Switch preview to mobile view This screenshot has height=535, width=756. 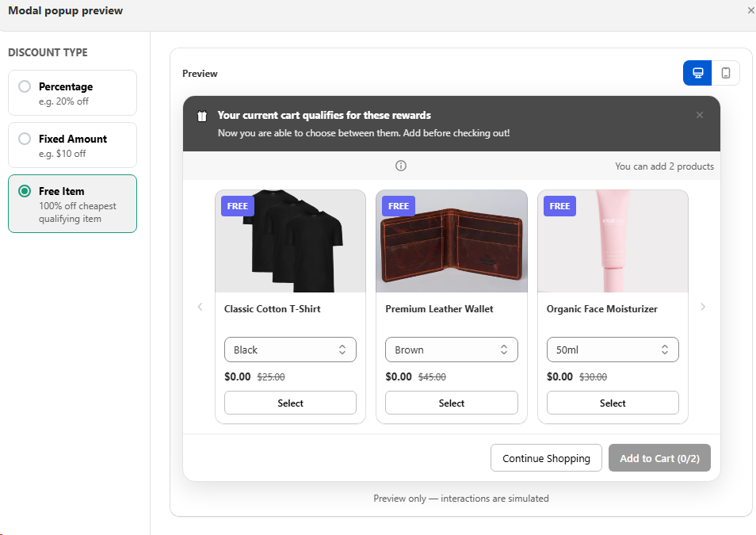(725, 73)
